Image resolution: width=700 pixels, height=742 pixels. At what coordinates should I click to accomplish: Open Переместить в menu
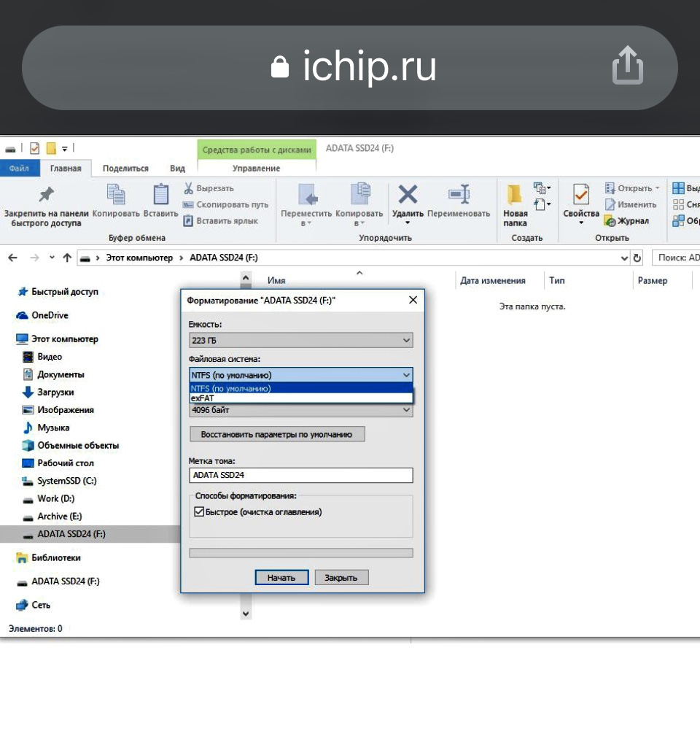pyautogui.click(x=306, y=204)
